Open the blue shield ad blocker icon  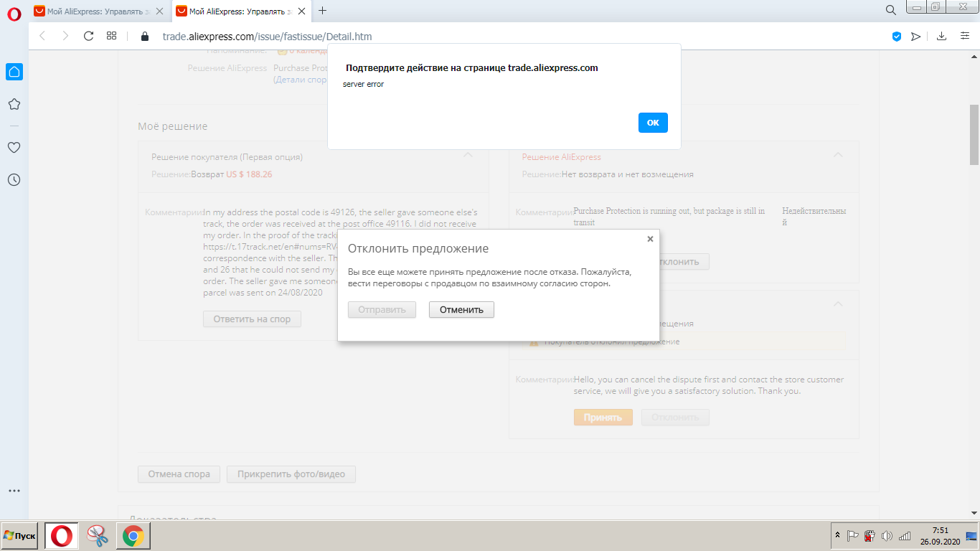[897, 37]
